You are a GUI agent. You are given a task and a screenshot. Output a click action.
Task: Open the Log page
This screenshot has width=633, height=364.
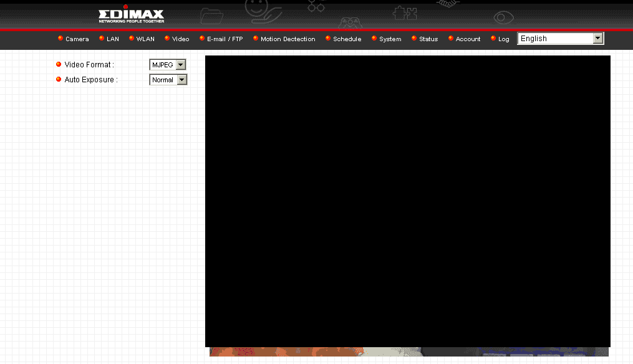point(503,39)
